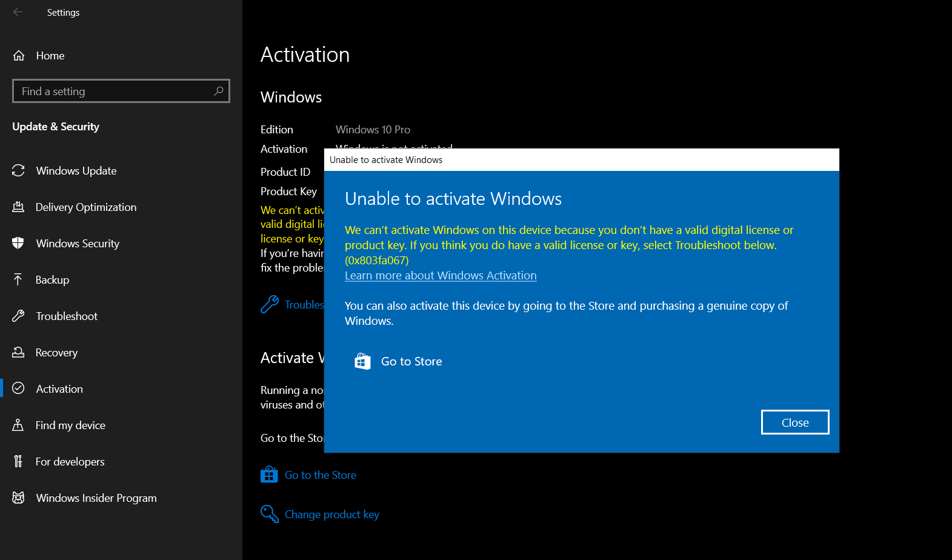Open Learn more about Windows Activation link
The width and height of the screenshot is (952, 560).
click(441, 276)
